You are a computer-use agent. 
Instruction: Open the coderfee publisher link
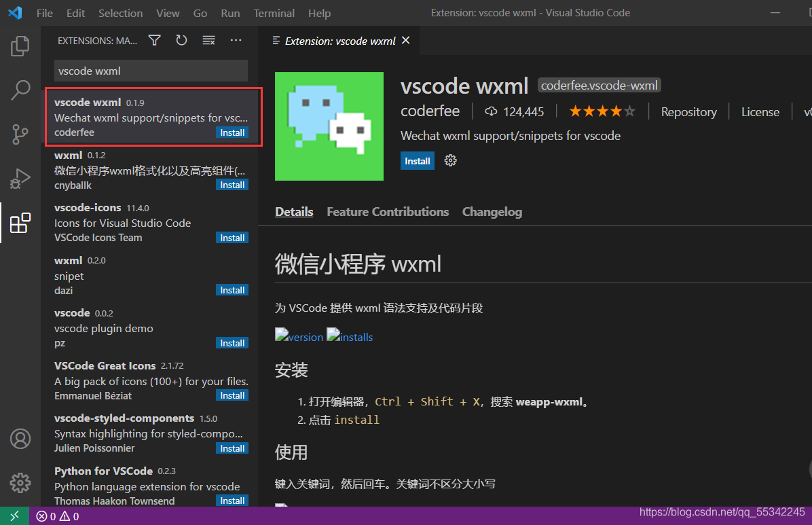point(430,111)
